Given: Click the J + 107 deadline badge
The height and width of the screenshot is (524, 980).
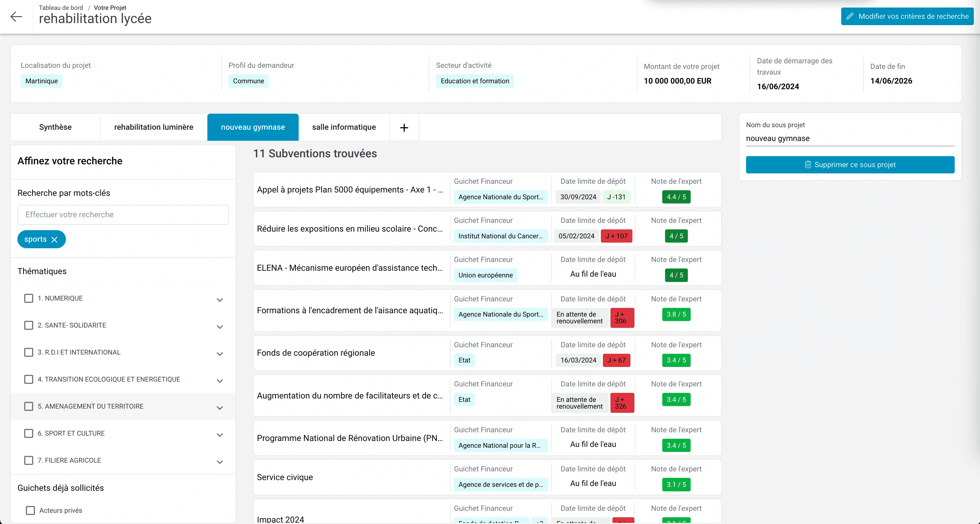Looking at the screenshot, I should coord(616,236).
